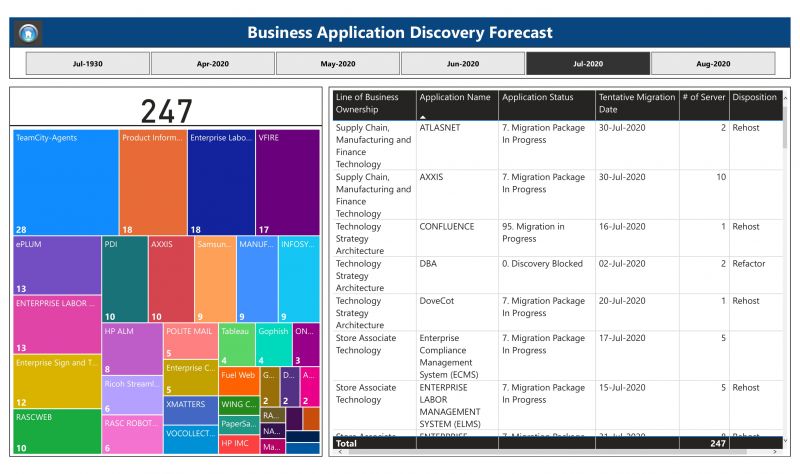Image resolution: width=800 pixels, height=474 pixels.
Task: Select the Jun-2020 month button
Action: coord(463,64)
